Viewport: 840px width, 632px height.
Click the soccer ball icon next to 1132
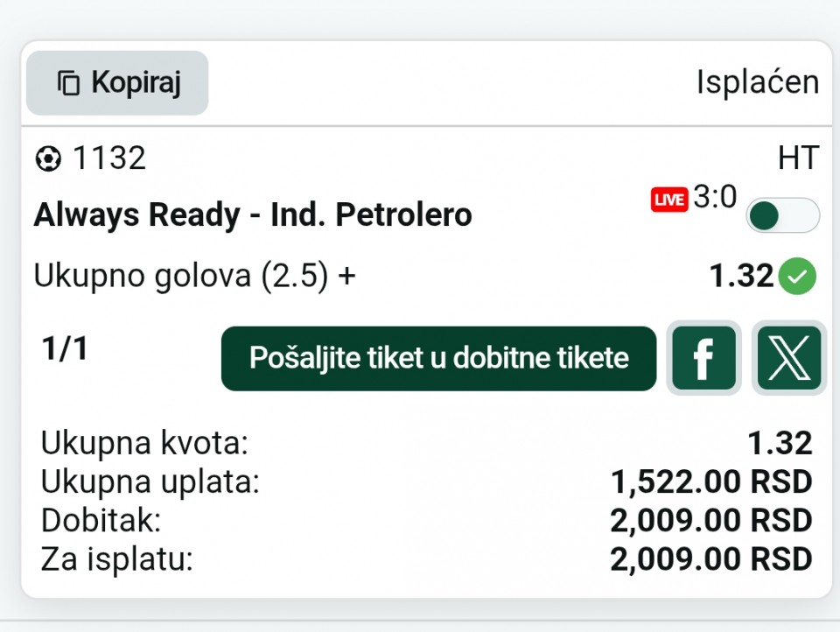click(x=48, y=159)
